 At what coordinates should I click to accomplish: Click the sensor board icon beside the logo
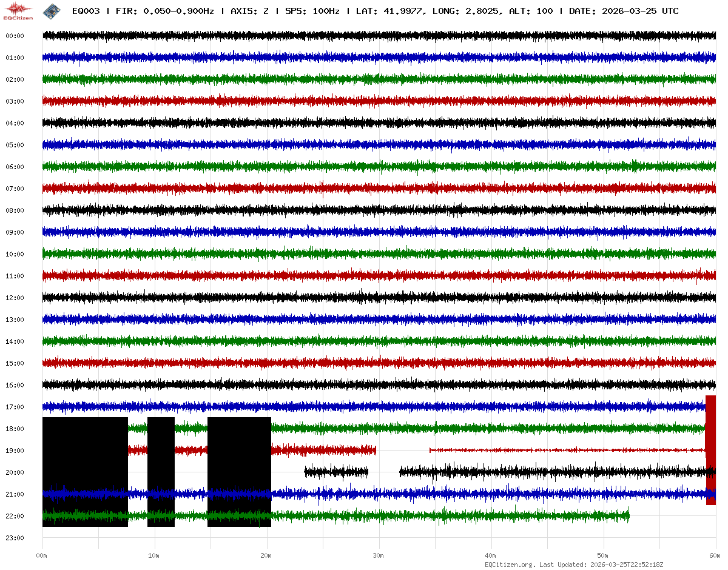coord(51,10)
